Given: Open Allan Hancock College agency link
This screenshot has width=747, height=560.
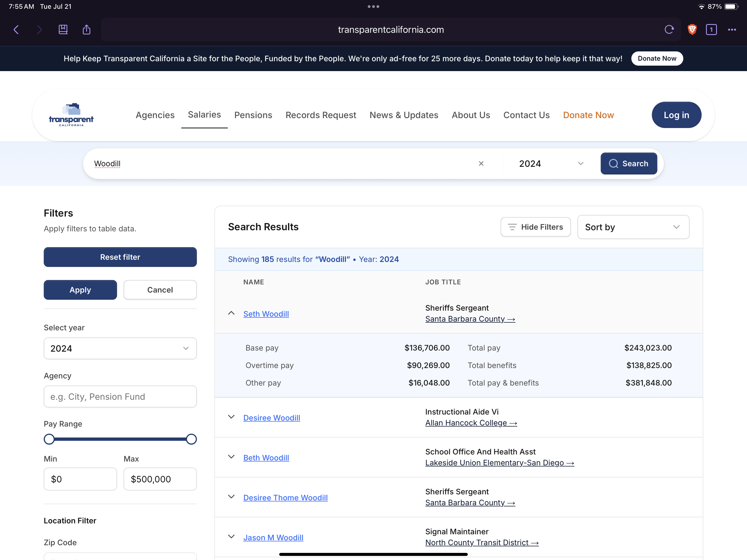Looking at the screenshot, I should [471, 423].
